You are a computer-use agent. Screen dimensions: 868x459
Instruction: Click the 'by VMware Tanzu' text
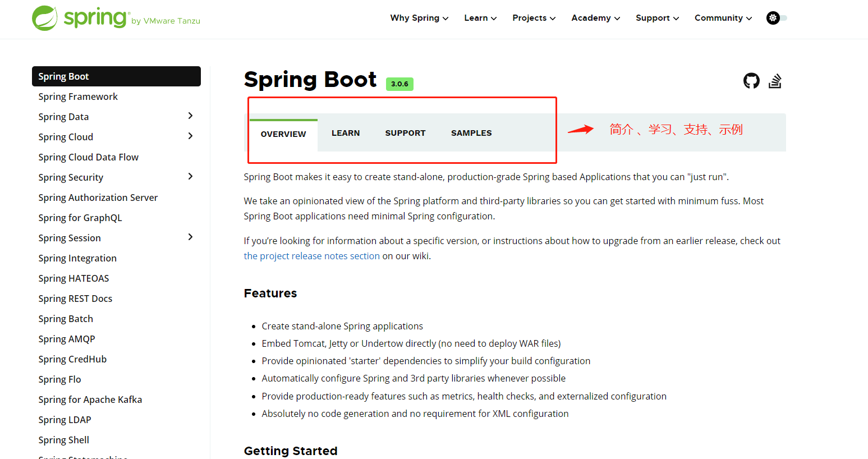[166, 21]
